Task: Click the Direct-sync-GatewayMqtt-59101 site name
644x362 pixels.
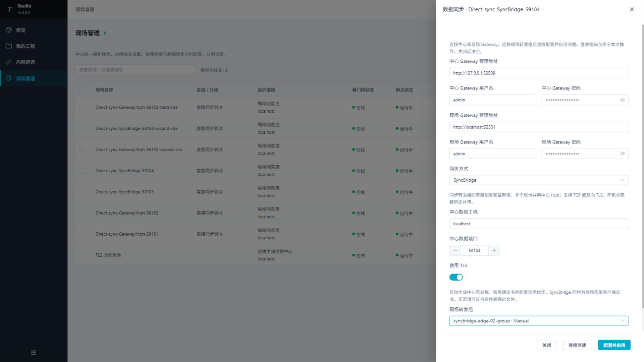Action: point(127,234)
